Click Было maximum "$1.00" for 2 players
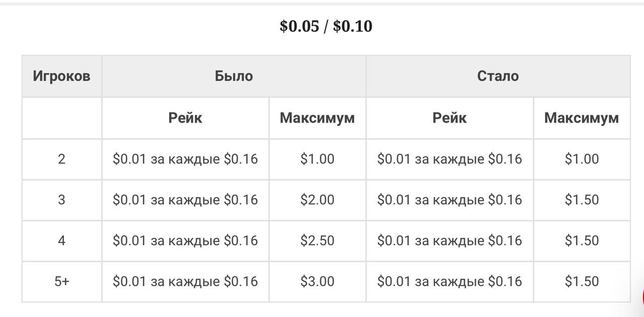This screenshot has width=644, height=317. click(x=317, y=159)
